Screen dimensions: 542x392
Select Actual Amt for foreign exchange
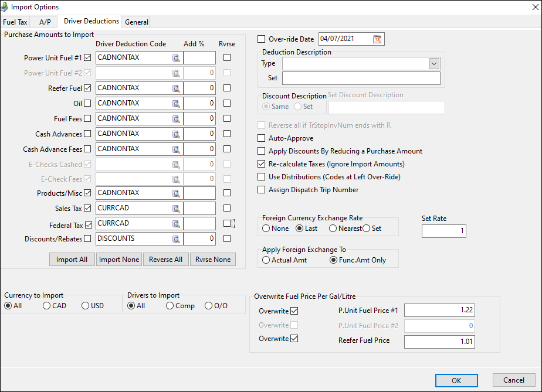pyautogui.click(x=266, y=260)
